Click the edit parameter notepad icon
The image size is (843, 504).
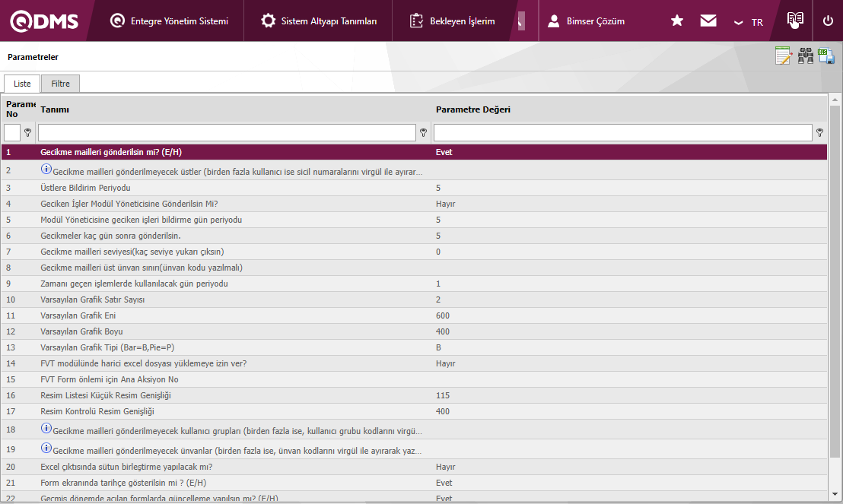(783, 56)
